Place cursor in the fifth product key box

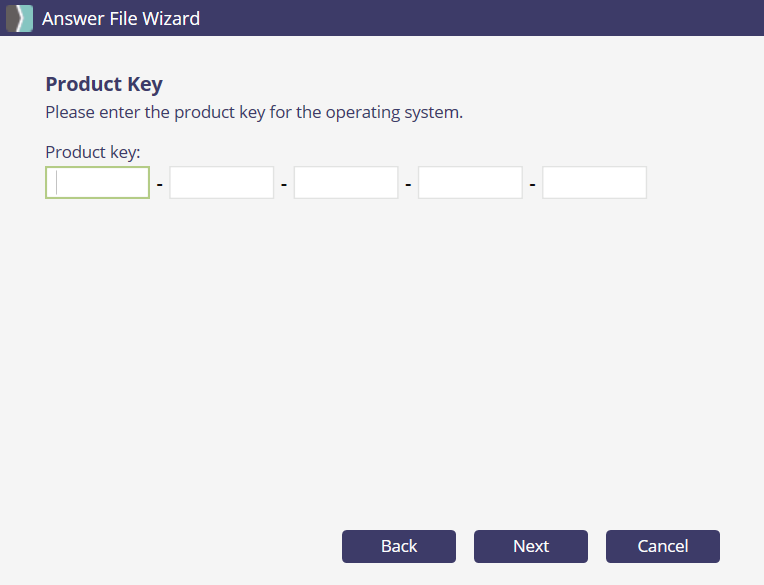(594, 183)
